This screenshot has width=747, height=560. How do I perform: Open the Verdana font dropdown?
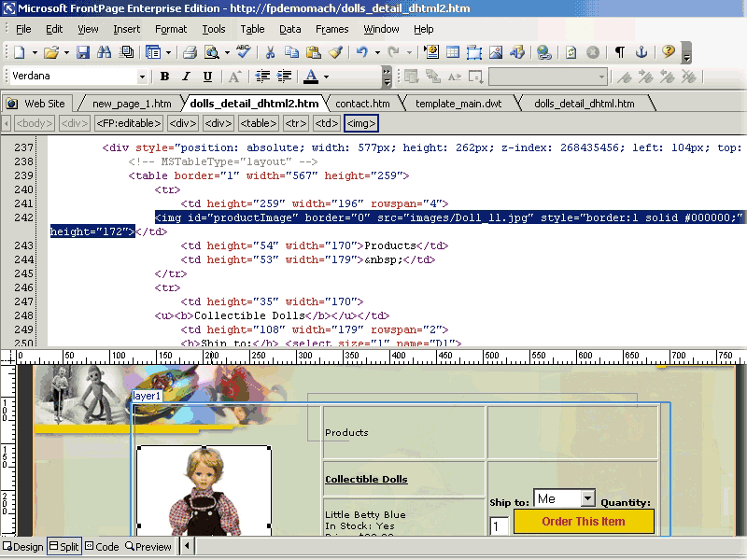(x=142, y=77)
